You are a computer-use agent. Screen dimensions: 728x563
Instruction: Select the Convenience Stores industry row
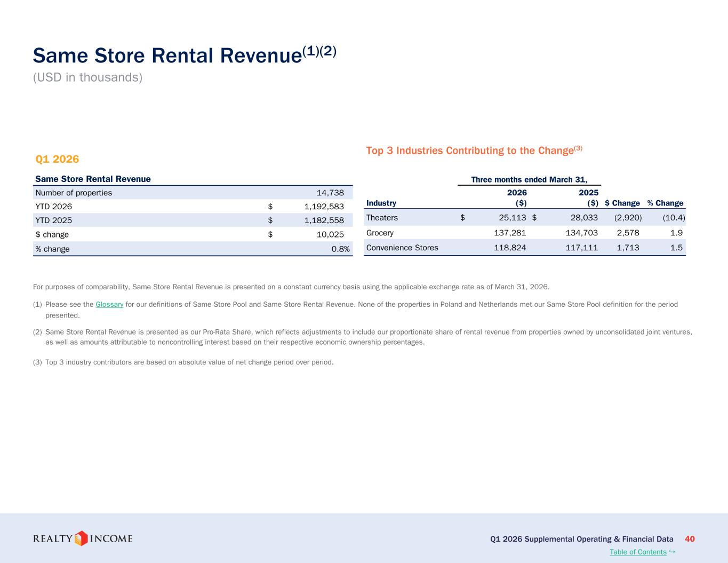tap(525, 248)
